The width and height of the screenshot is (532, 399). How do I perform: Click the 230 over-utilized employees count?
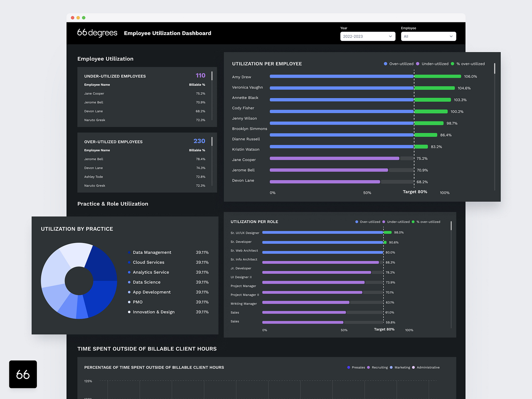tap(199, 141)
